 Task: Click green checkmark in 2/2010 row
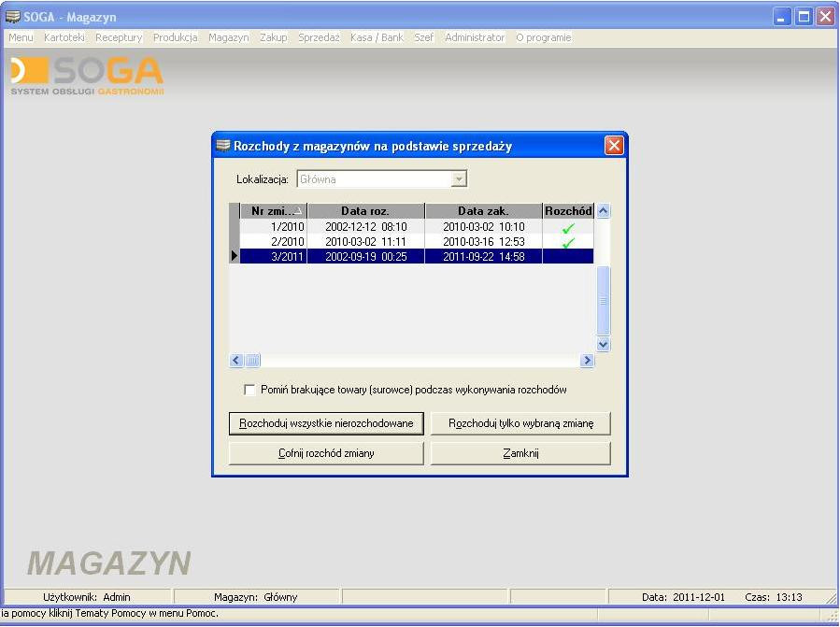tap(568, 243)
